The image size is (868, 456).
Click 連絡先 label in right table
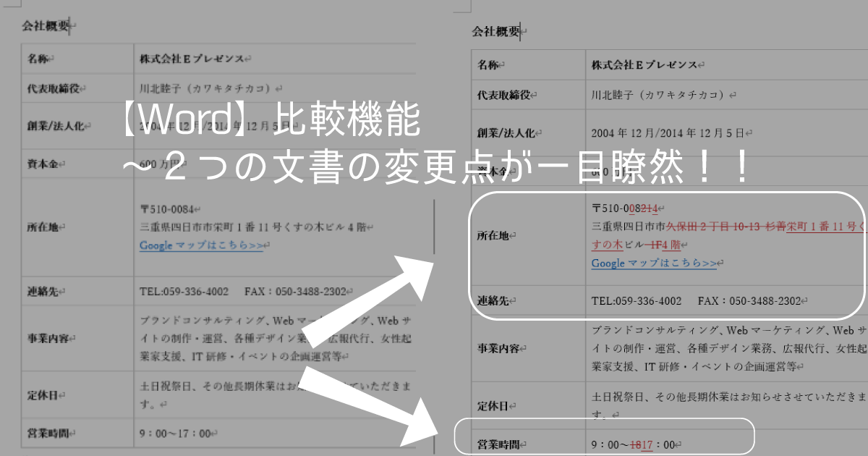tap(493, 300)
